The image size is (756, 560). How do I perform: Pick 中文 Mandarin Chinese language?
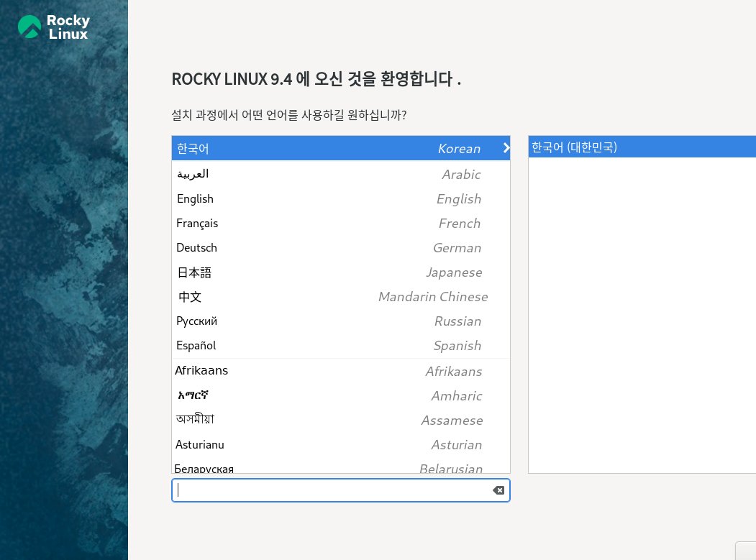341,296
